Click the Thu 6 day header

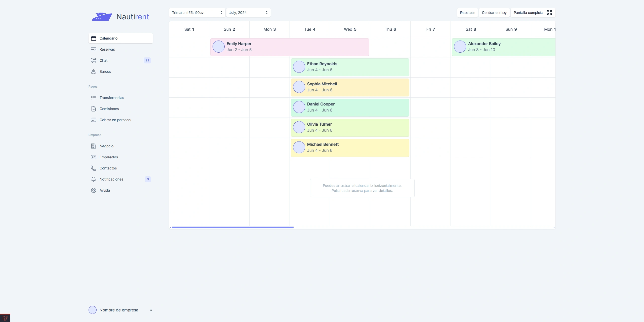[390, 29]
